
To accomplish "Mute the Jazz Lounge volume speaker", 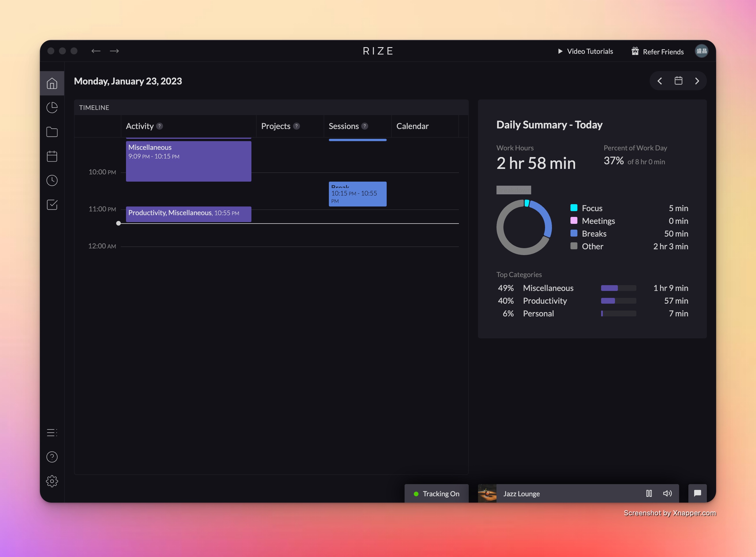I will 667,494.
